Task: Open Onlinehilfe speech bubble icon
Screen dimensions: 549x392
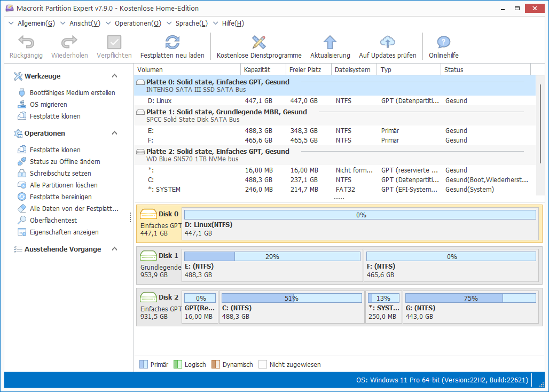Action: (x=444, y=42)
